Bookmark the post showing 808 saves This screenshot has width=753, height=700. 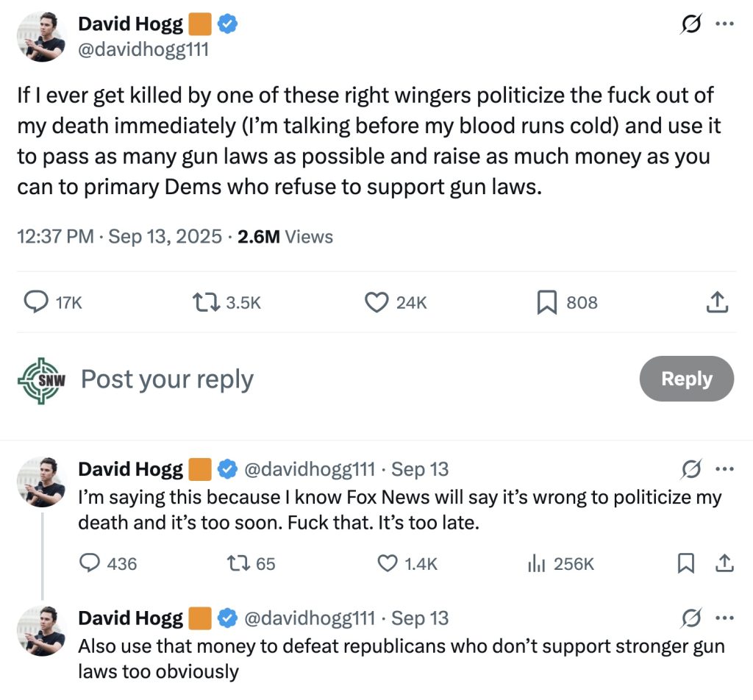(546, 302)
